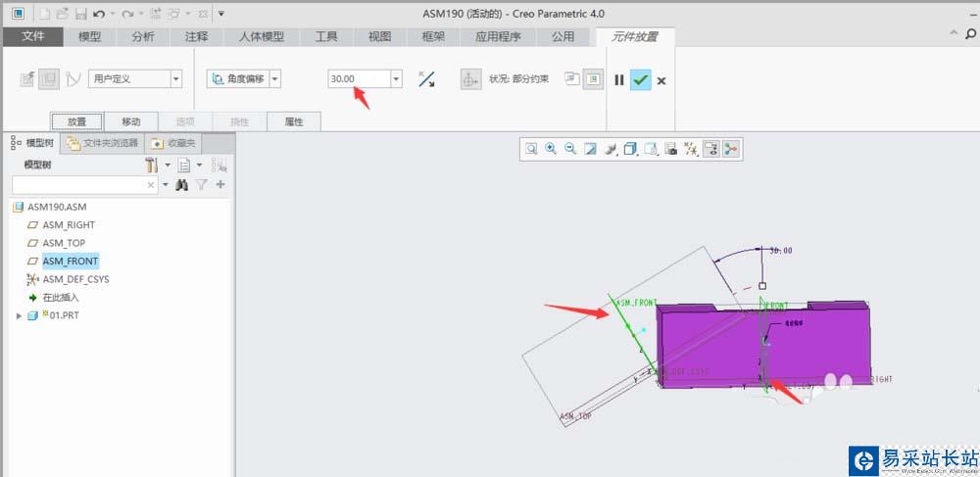Click the Undo arrow icon
Viewport: 980px width, 477px height.
[99, 13]
